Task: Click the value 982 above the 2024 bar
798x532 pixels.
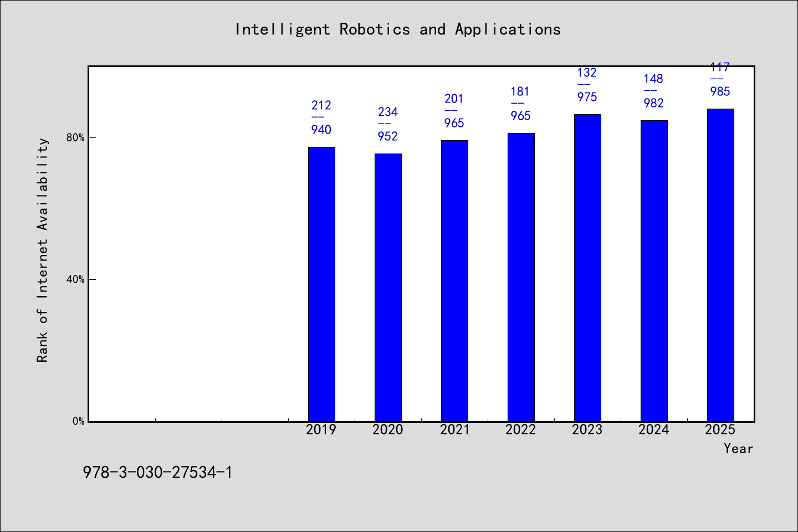Action: 654,103
